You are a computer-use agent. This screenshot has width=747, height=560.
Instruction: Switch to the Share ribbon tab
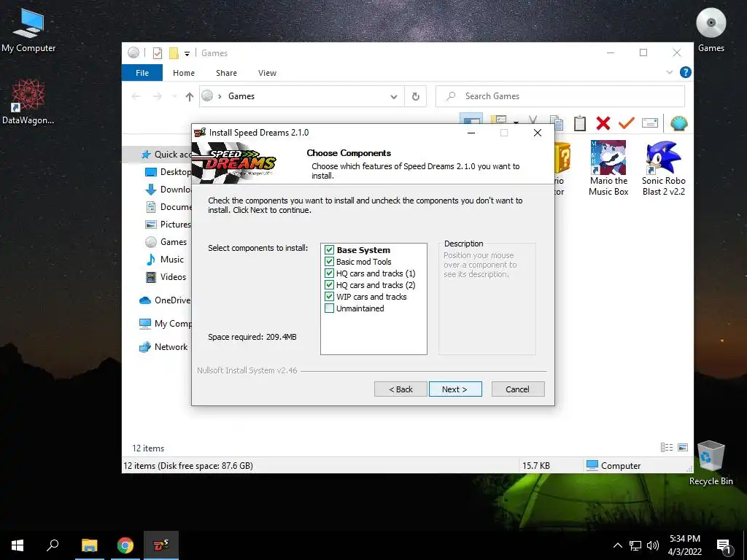[x=226, y=73]
